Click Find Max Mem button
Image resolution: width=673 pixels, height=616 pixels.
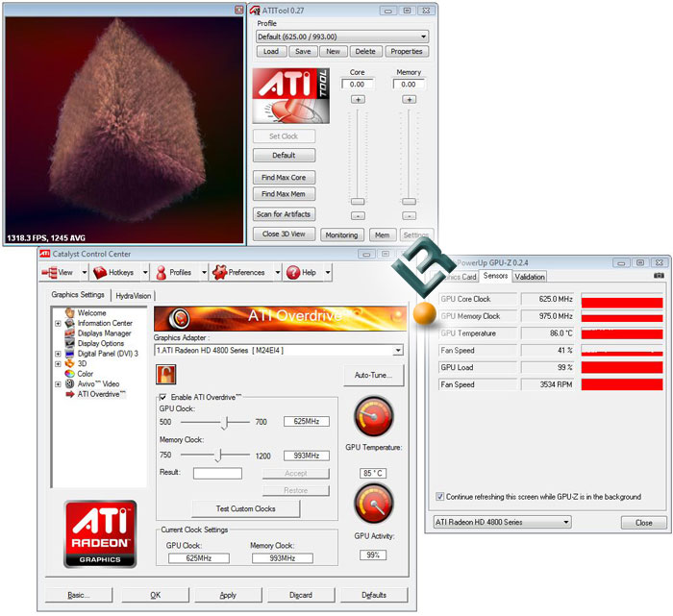284,194
